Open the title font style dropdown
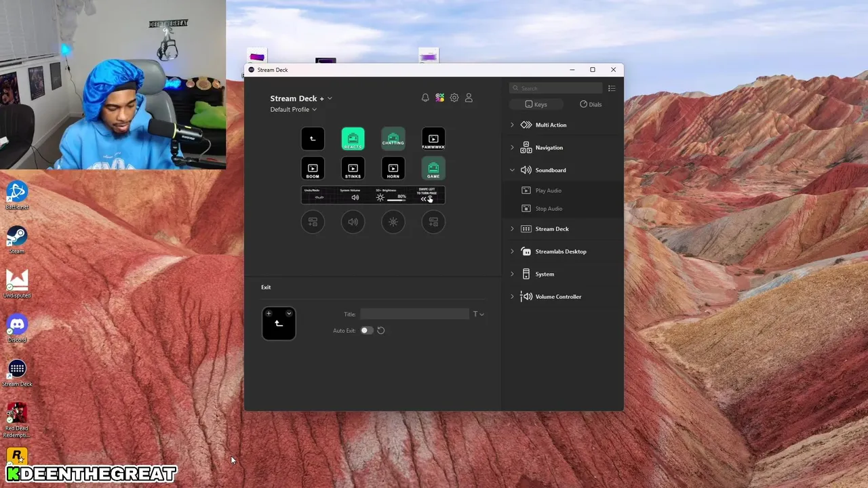Viewport: 868px width, 488px height. tap(478, 314)
